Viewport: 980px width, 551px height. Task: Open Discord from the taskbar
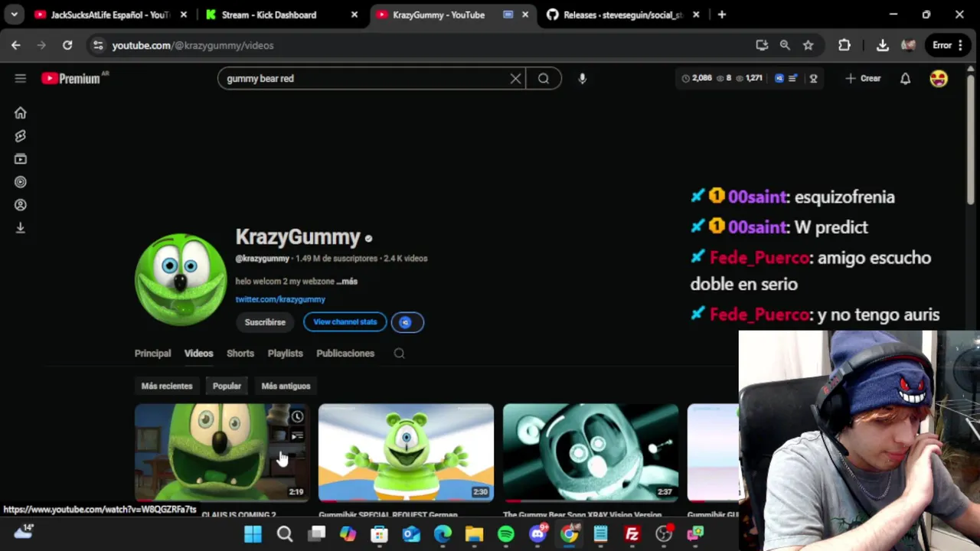(x=538, y=534)
